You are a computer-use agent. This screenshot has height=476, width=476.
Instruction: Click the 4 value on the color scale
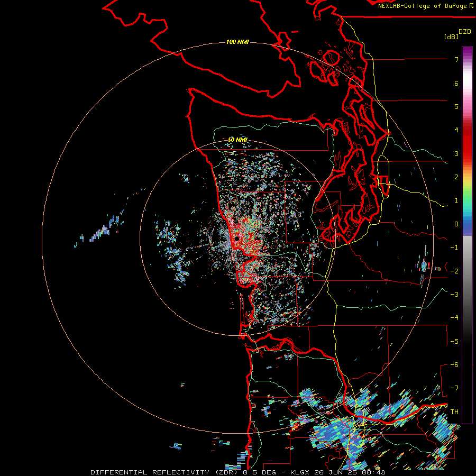456,130
